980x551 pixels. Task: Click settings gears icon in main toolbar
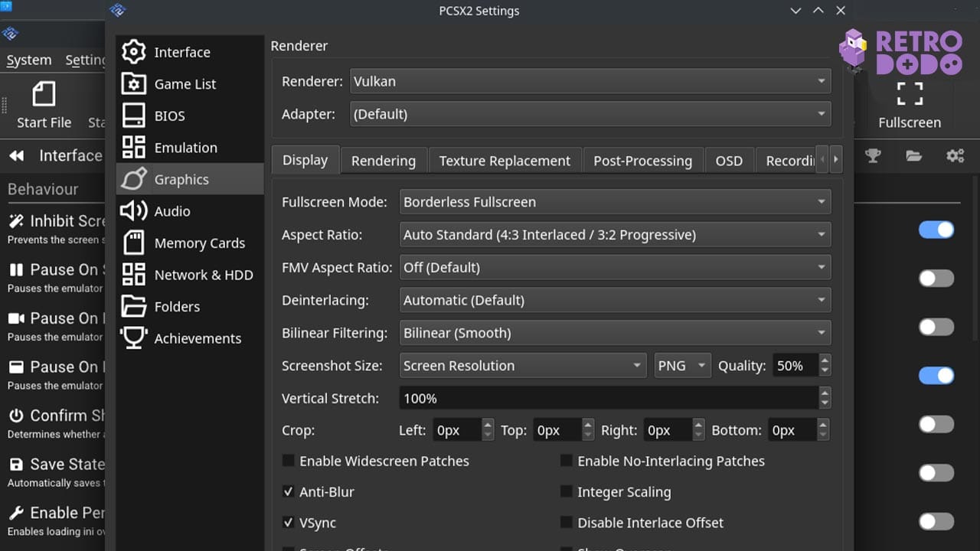955,155
